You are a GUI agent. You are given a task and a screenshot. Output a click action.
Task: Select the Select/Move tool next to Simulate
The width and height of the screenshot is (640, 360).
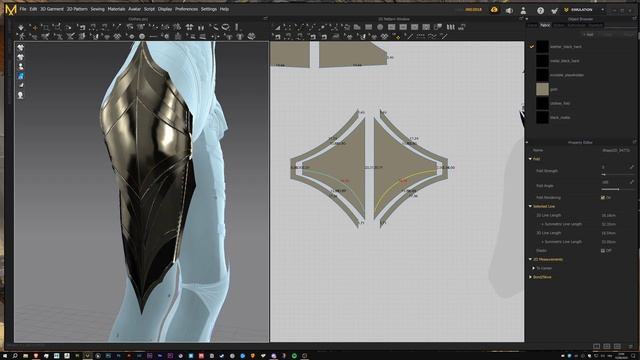point(35,27)
